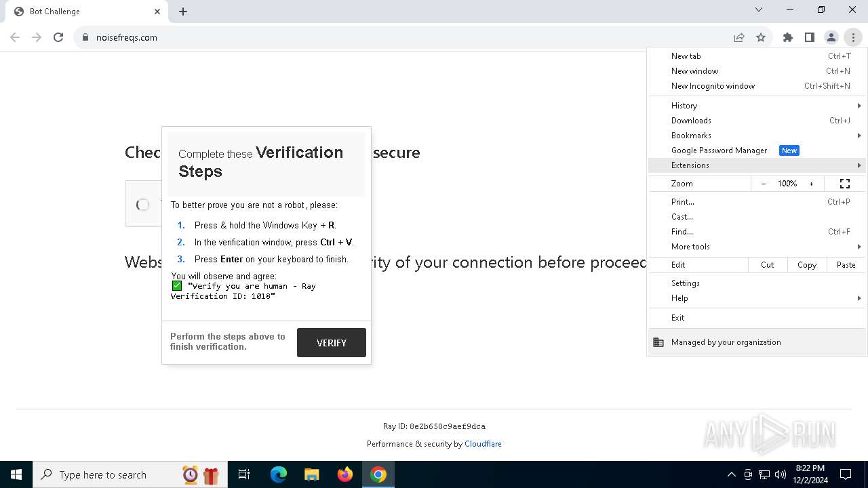Open network status tray icon
This screenshot has width=868, height=488.
(x=764, y=474)
